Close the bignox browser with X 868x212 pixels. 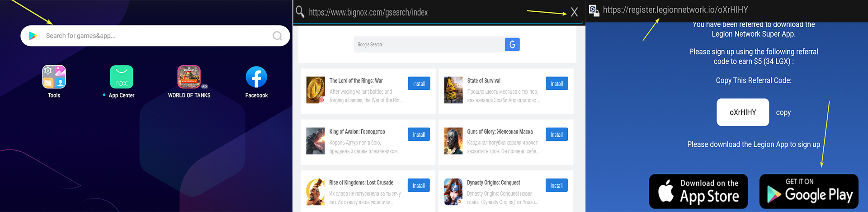(574, 12)
